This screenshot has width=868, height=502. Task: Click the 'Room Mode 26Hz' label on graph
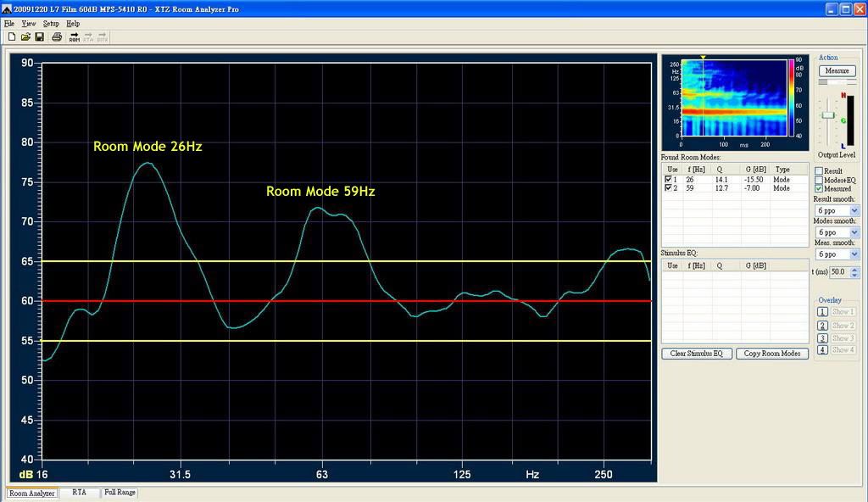coord(147,147)
